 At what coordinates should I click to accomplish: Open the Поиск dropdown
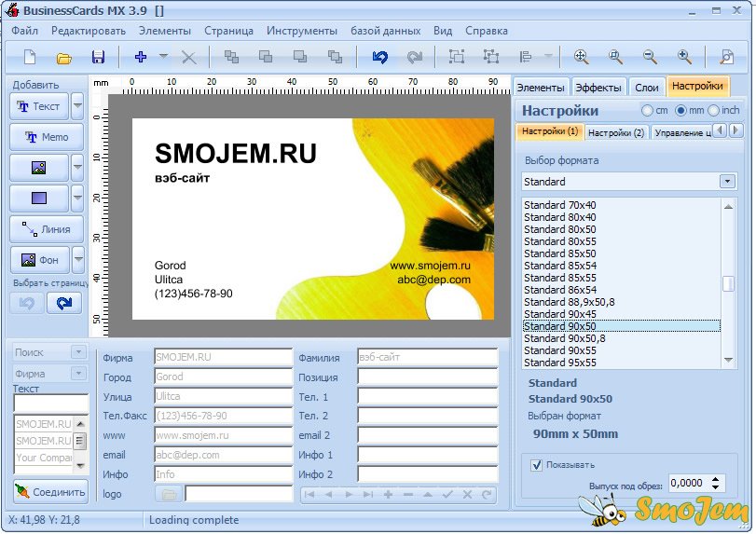(x=78, y=352)
